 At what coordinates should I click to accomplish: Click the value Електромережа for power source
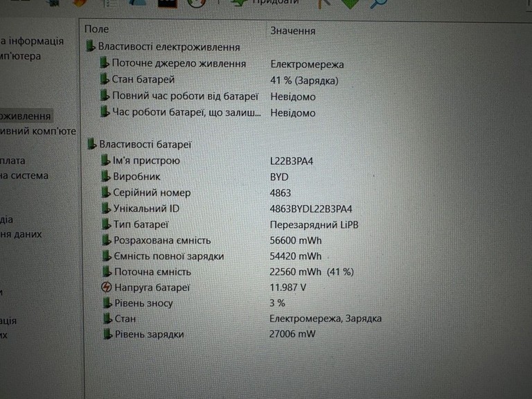point(307,64)
